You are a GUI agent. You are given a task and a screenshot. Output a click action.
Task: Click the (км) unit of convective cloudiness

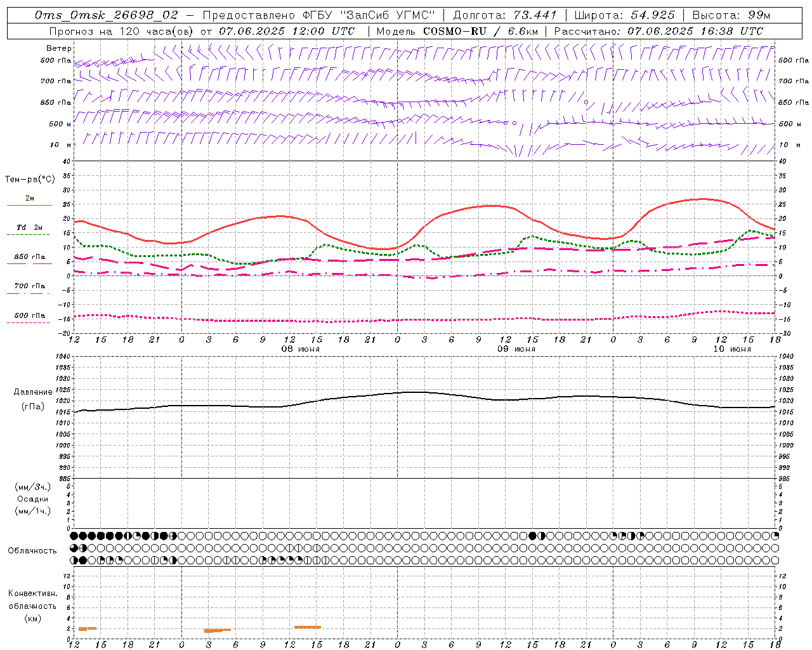tap(32, 618)
